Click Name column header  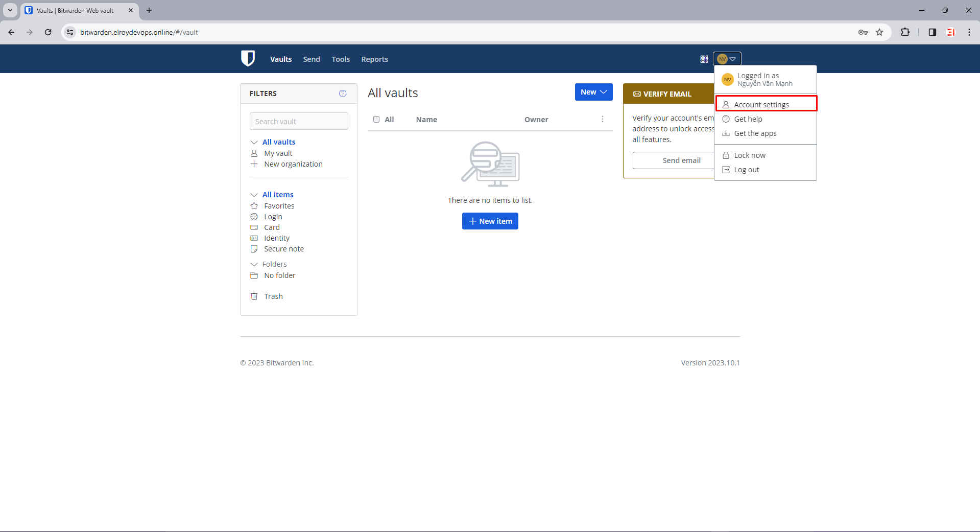[426, 120]
